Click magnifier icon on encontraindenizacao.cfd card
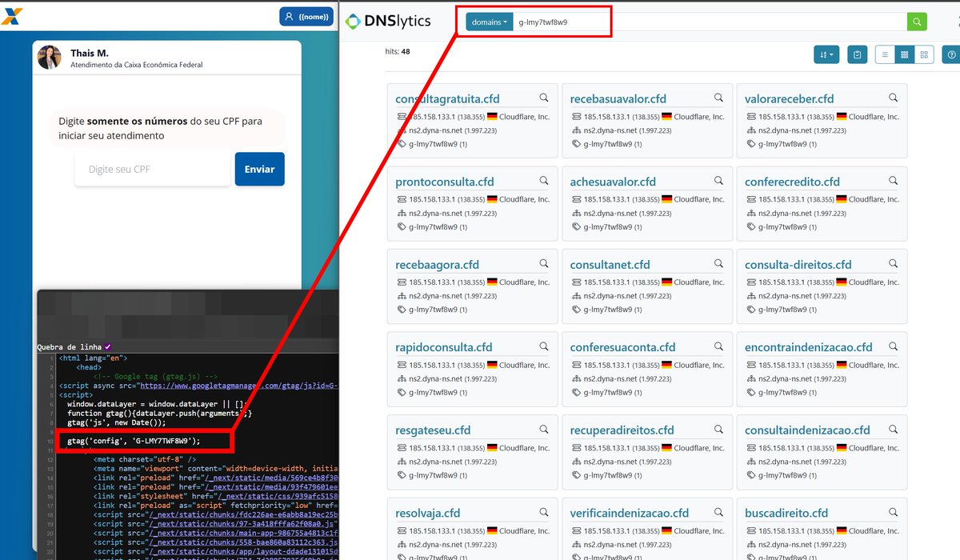This screenshot has height=560, width=960. [x=894, y=346]
